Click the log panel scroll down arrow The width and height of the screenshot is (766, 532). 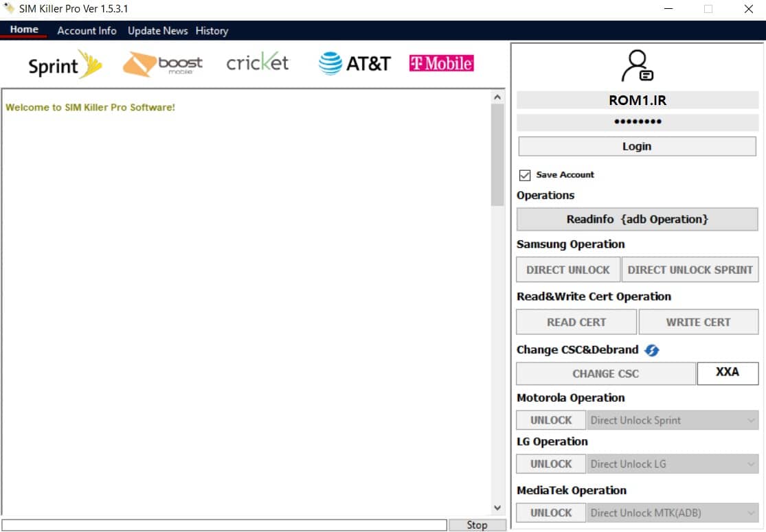click(x=497, y=508)
